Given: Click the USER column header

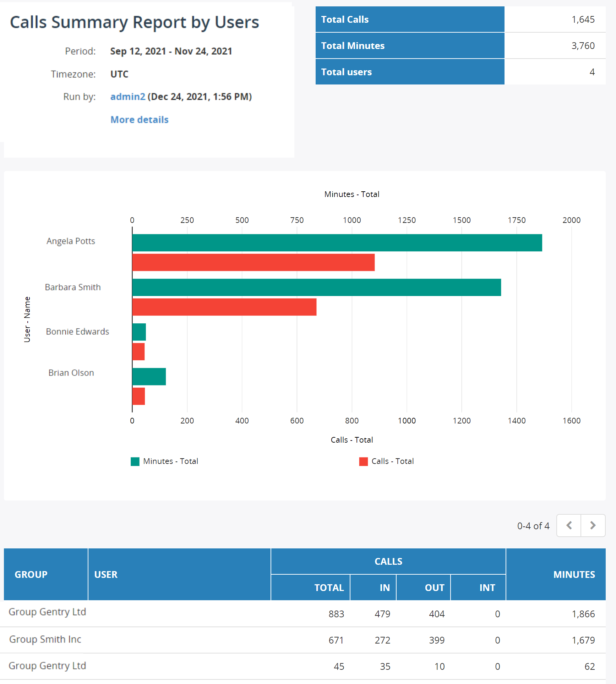Looking at the screenshot, I should coord(179,574).
